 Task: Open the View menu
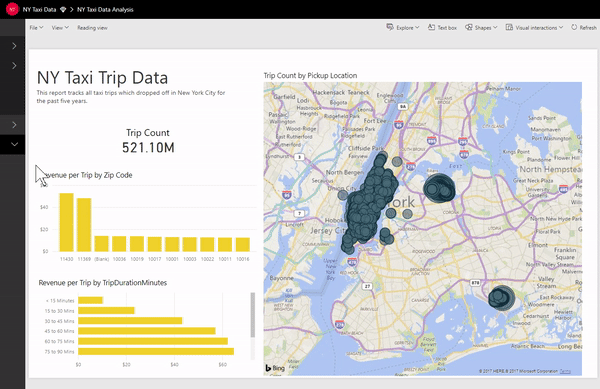pos(60,28)
